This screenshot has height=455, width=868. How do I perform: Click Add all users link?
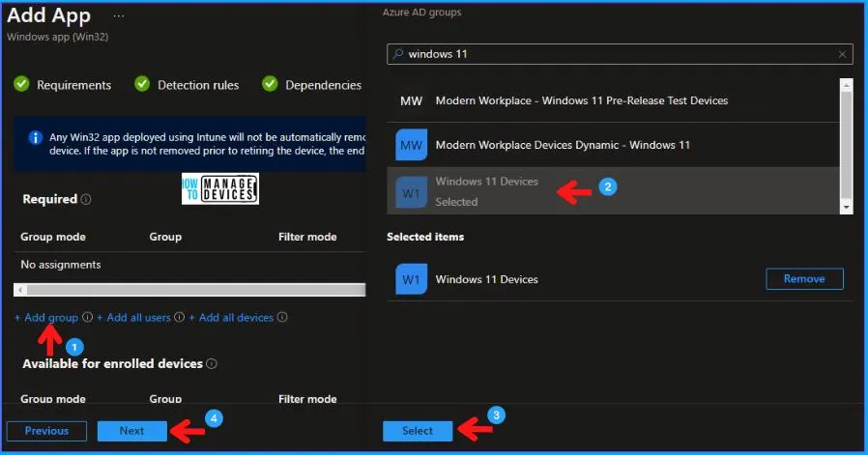(133, 318)
